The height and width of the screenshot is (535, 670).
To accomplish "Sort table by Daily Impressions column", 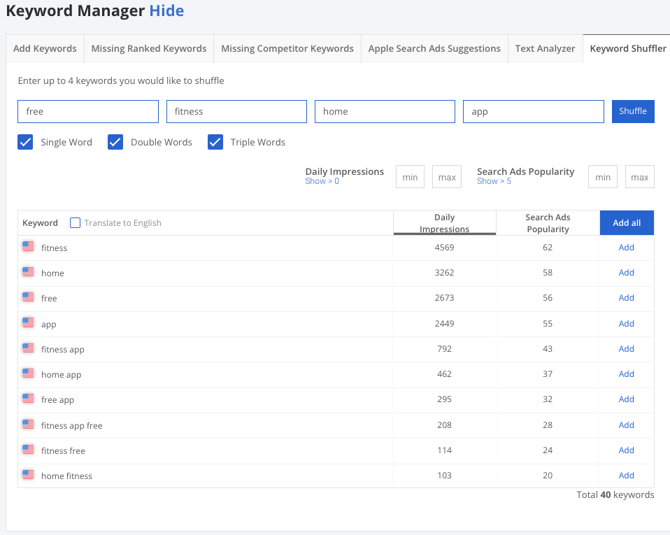I will [x=444, y=223].
